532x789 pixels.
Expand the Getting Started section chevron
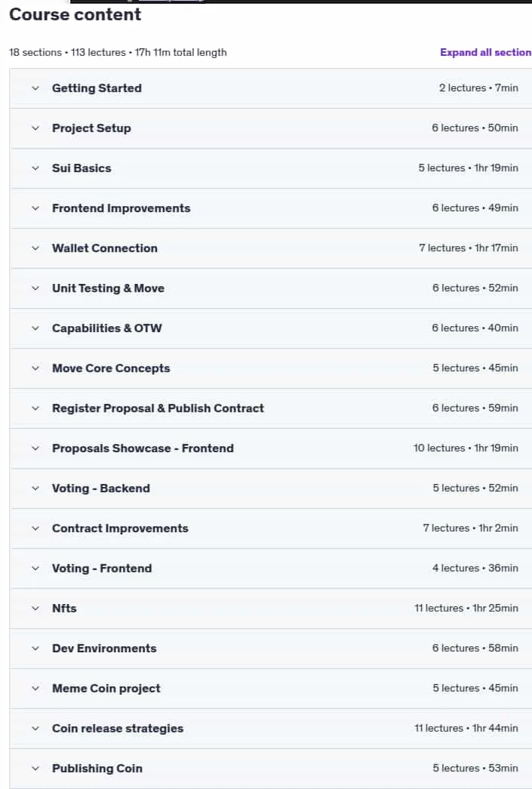tap(35, 88)
